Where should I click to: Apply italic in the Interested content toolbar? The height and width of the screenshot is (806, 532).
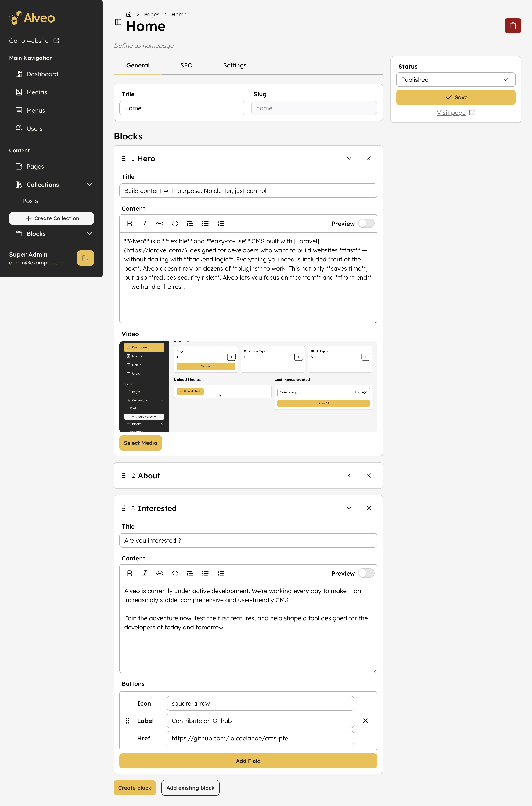(x=145, y=573)
